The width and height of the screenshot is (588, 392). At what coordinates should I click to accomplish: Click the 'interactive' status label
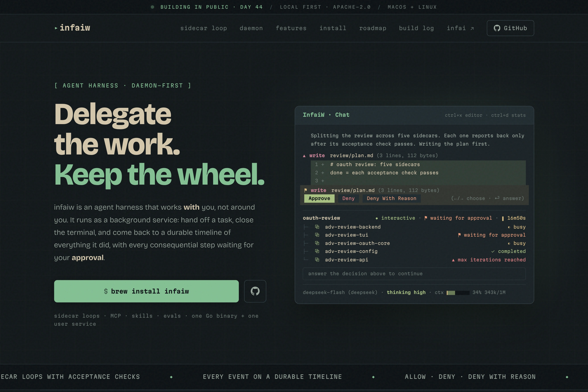(x=398, y=218)
